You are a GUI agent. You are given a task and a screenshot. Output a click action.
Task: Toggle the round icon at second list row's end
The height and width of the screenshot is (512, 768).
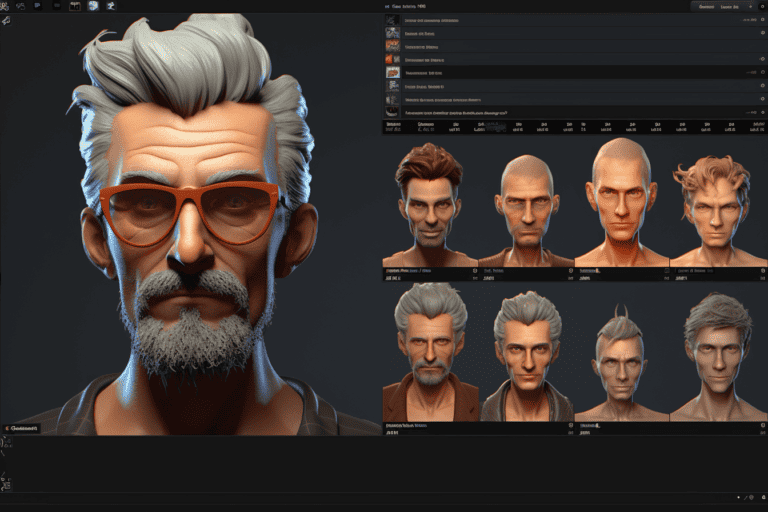763,33
